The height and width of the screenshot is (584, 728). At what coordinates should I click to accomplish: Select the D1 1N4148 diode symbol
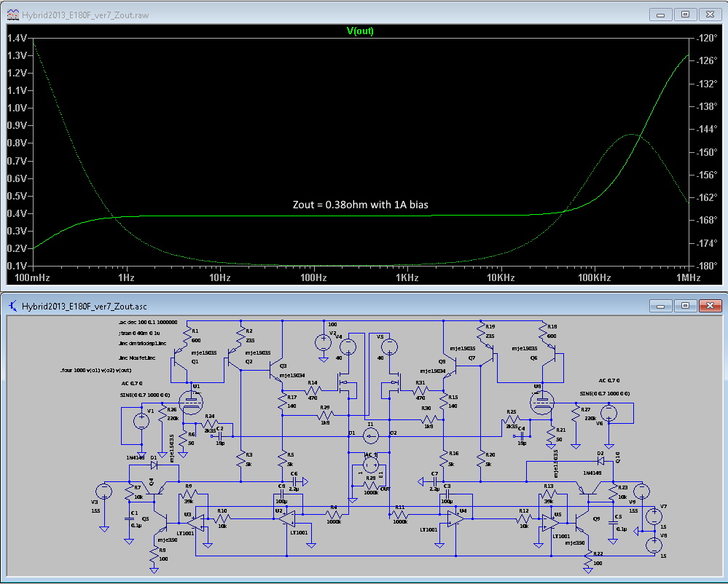153,465
